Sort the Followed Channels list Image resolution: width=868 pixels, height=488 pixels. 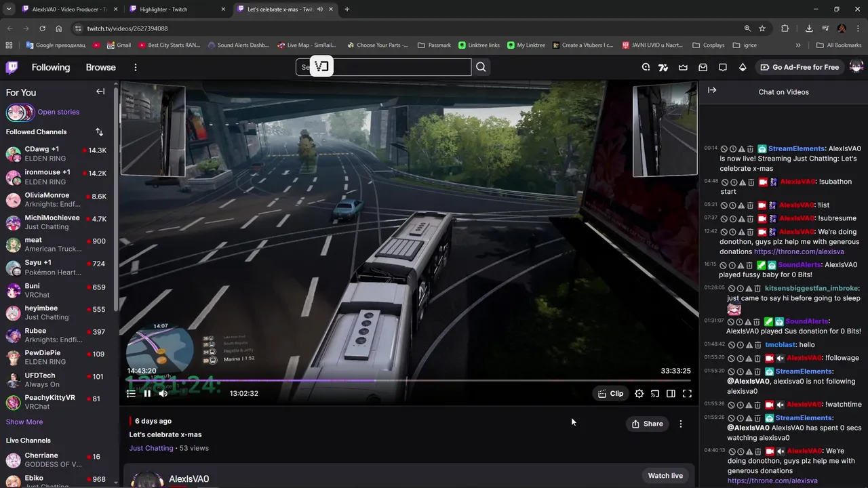[x=99, y=131]
